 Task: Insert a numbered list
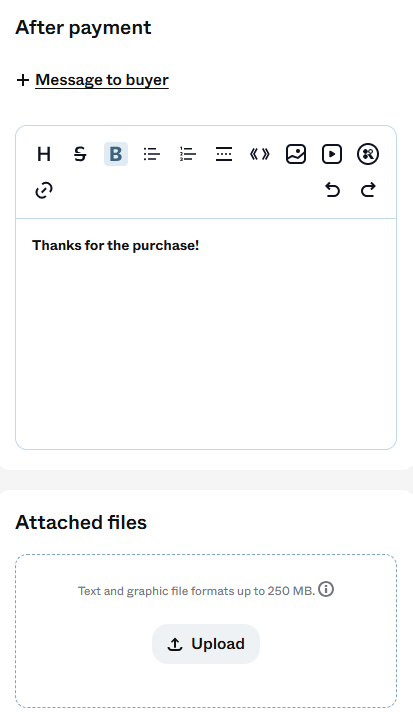188,154
